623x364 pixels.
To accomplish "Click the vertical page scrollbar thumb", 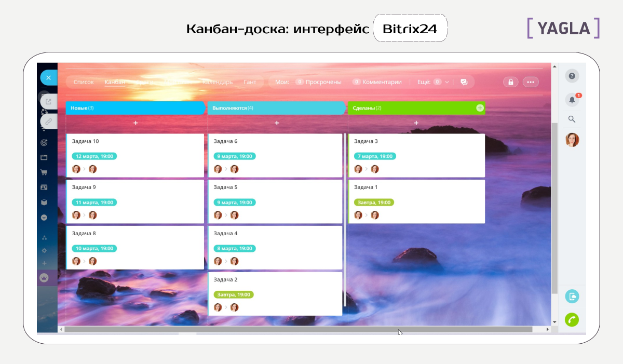I will 554,208.
